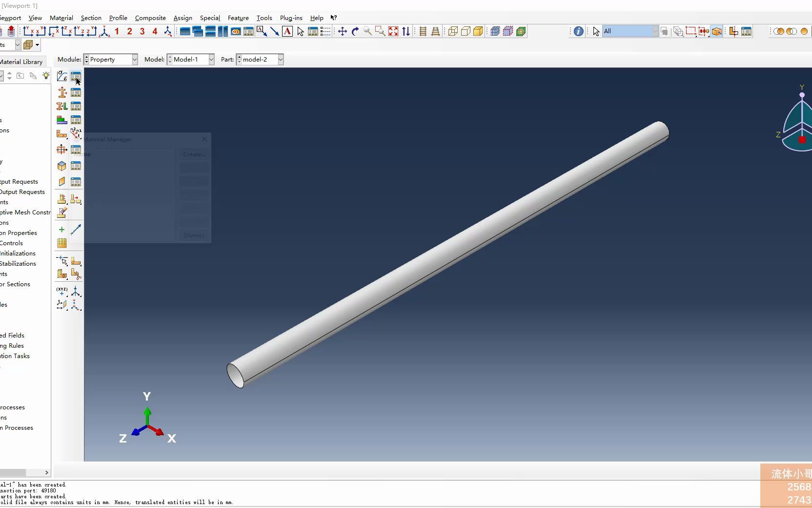Open the Create Composite Layup tool
812x508 pixels.
[x=61, y=120]
